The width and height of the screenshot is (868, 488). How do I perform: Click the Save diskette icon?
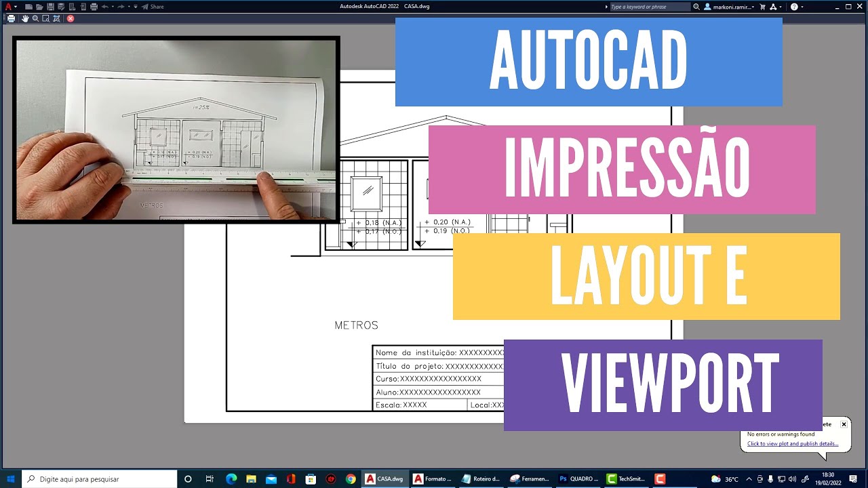50,7
